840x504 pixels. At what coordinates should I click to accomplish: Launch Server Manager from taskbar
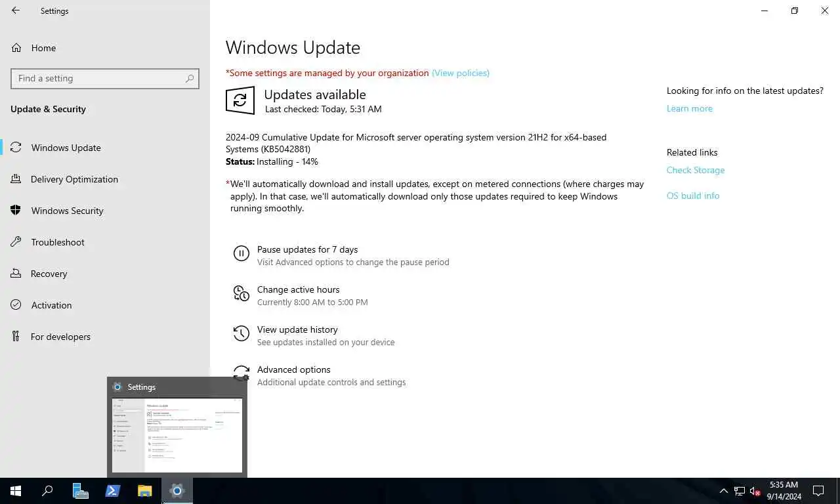pyautogui.click(x=80, y=491)
